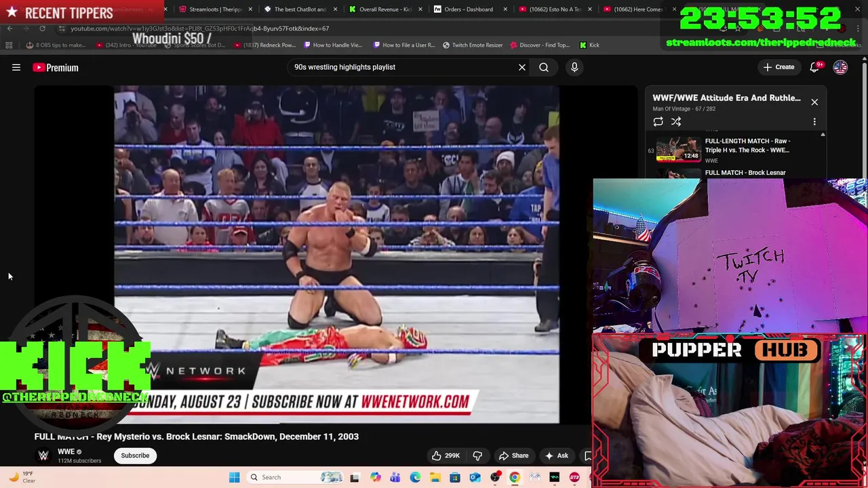Start voice search with the microphone

(574, 67)
